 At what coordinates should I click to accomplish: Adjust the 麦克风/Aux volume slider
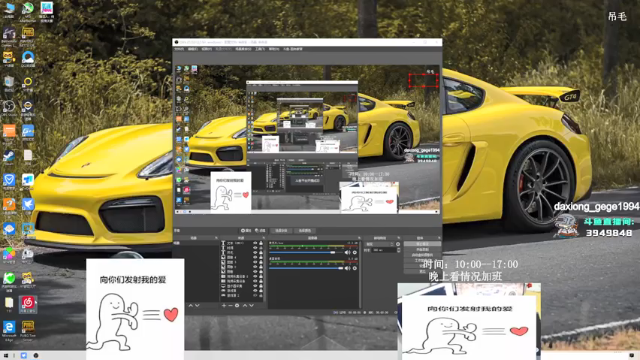(306, 252)
